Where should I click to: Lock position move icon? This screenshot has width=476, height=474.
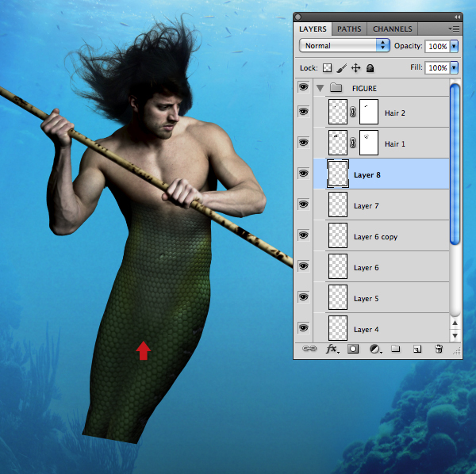[x=355, y=68]
